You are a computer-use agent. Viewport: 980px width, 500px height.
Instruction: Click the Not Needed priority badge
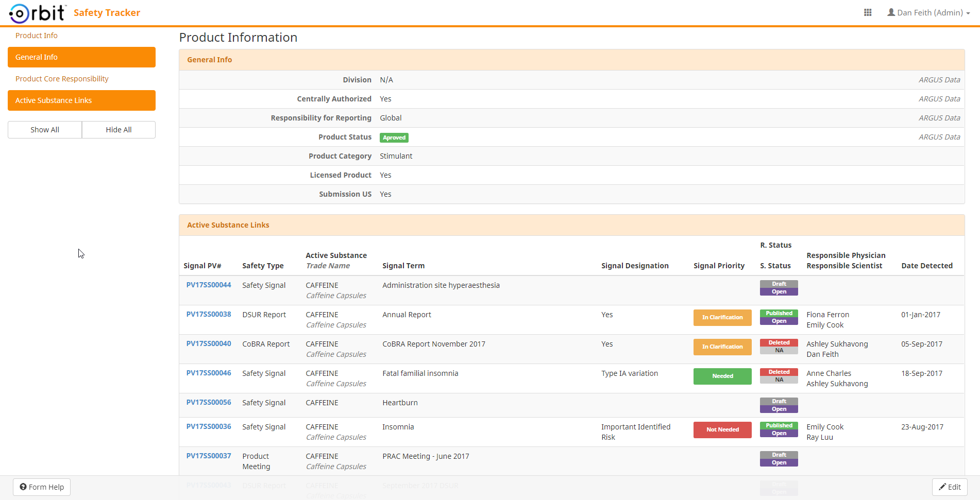click(x=722, y=430)
